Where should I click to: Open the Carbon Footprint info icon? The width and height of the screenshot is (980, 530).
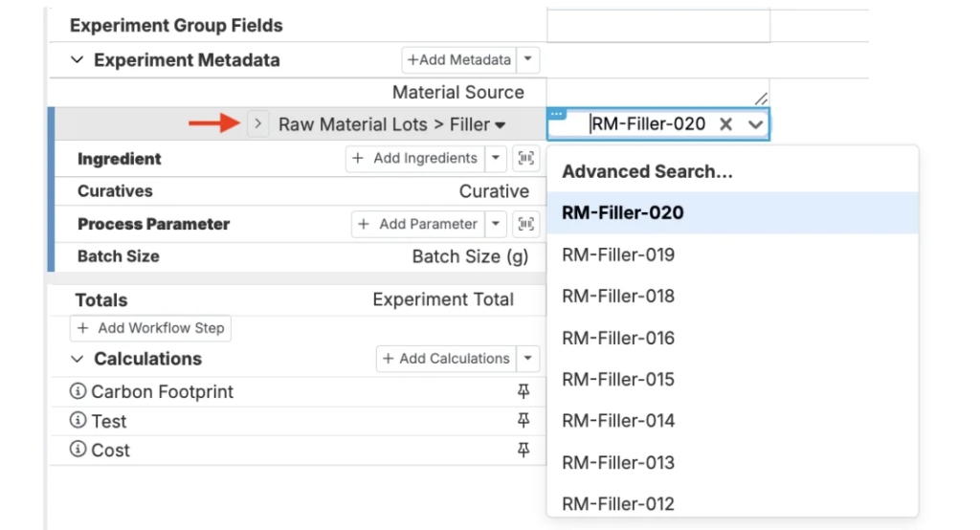coord(78,391)
